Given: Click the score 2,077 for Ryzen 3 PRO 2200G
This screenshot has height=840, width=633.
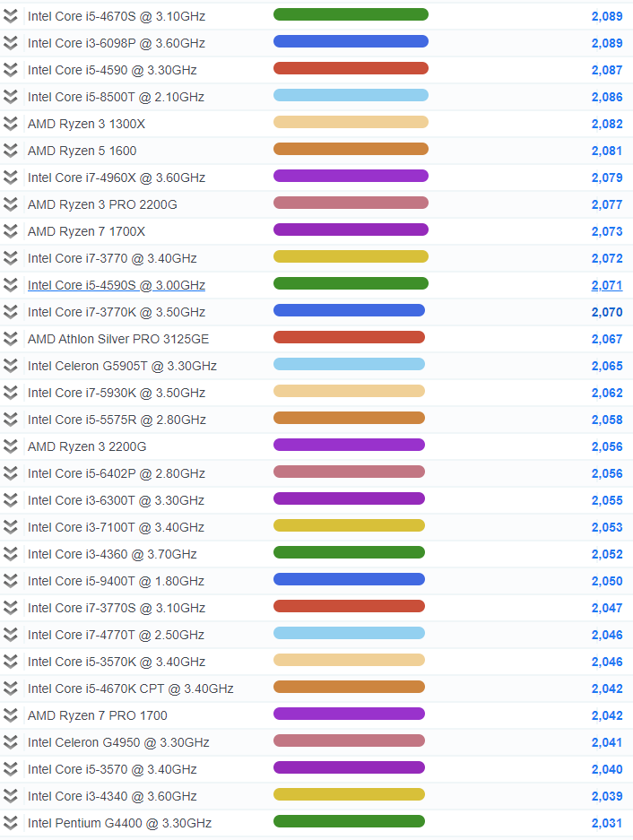Looking at the screenshot, I should [x=607, y=204].
